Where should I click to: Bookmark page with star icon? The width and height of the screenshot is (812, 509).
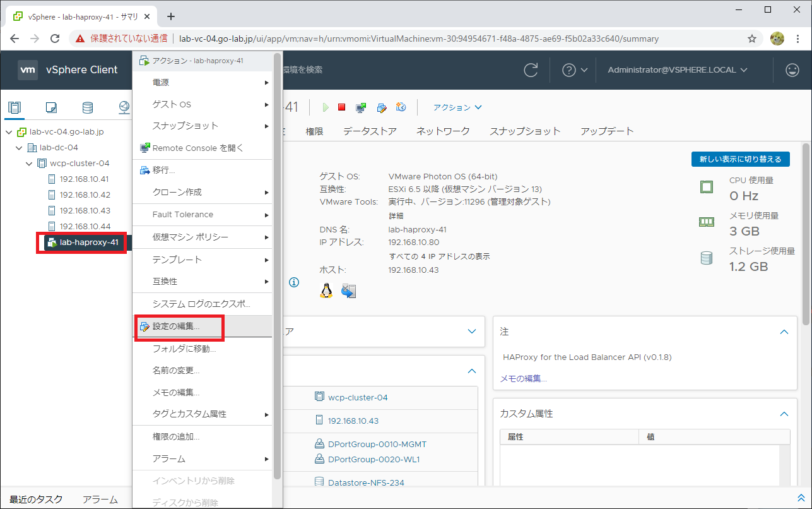752,39
